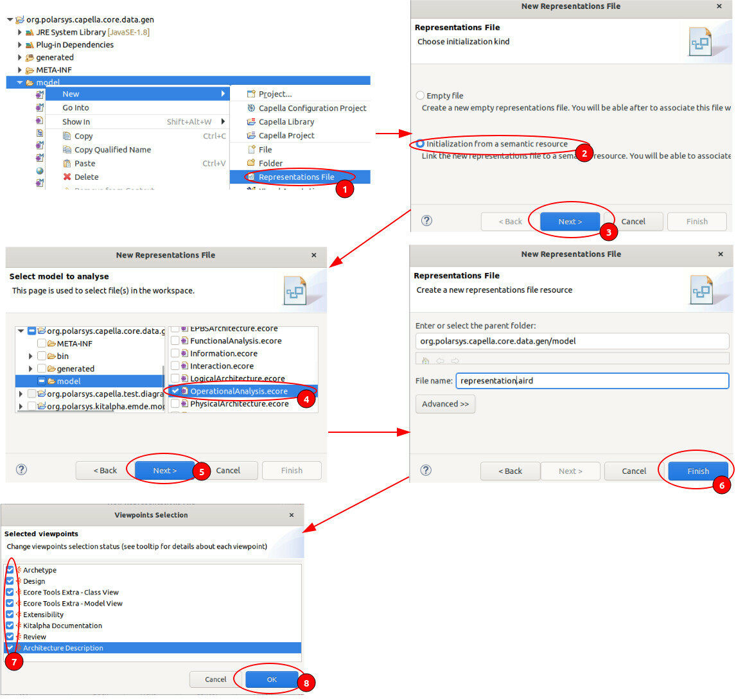The height and width of the screenshot is (700, 736).
Task: Click the File icon in the New submenu
Action: (251, 150)
